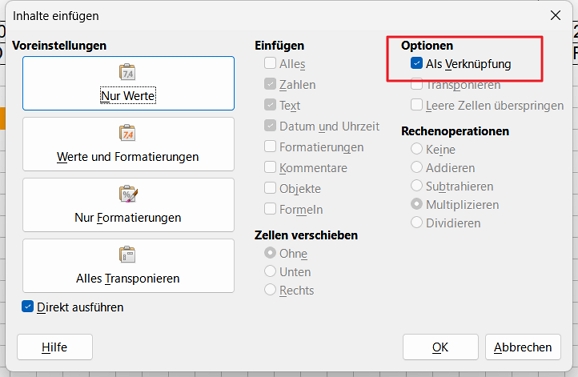The image size is (578, 377).
Task: Select the Addieren radio button
Action: tap(417, 167)
